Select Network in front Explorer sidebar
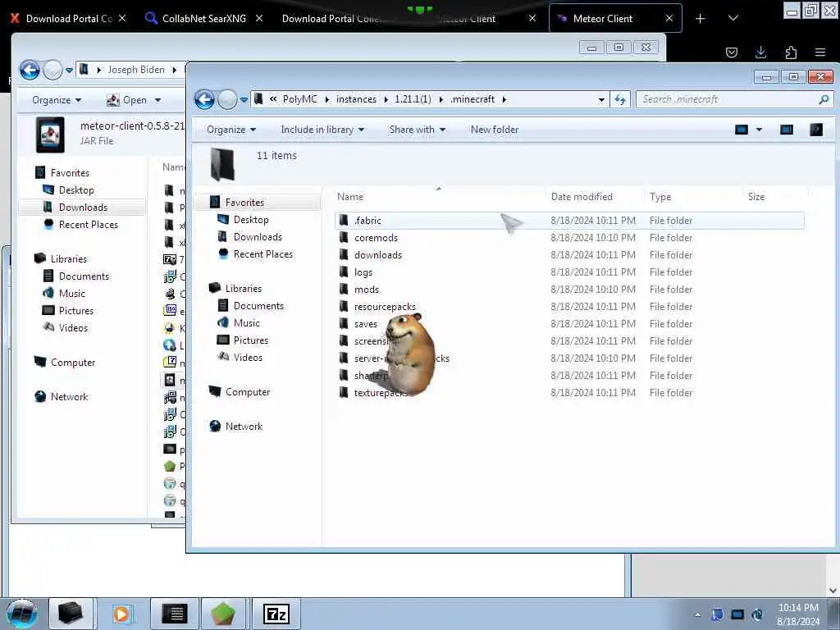Viewport: 840px width, 630px height. [244, 426]
